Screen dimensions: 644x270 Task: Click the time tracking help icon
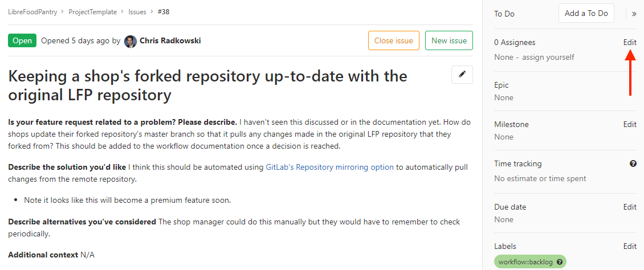coord(633,163)
